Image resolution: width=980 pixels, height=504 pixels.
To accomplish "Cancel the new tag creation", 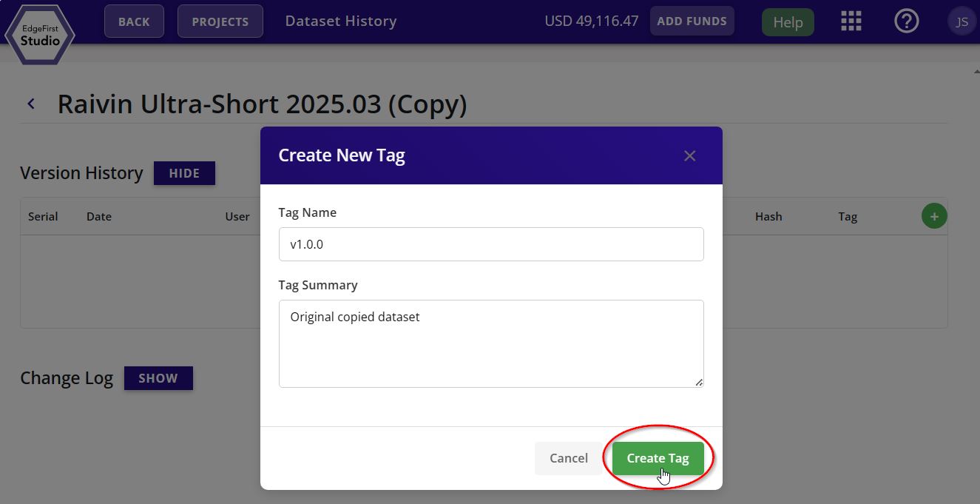I will pos(568,458).
